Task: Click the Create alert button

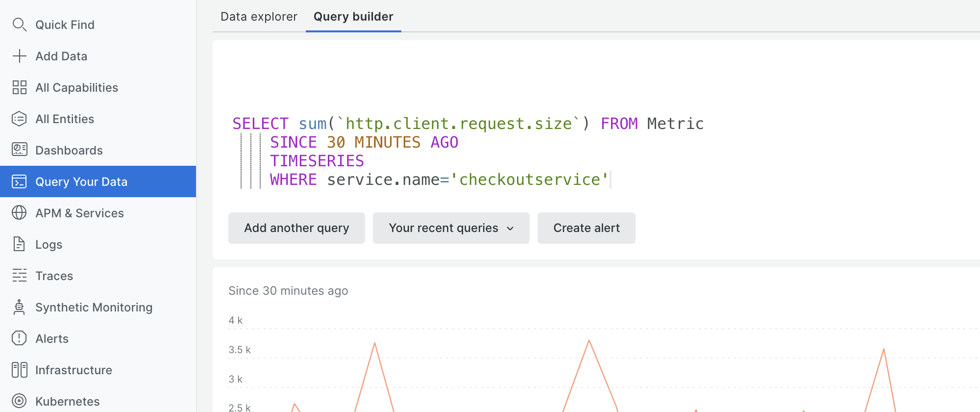Action: click(587, 228)
